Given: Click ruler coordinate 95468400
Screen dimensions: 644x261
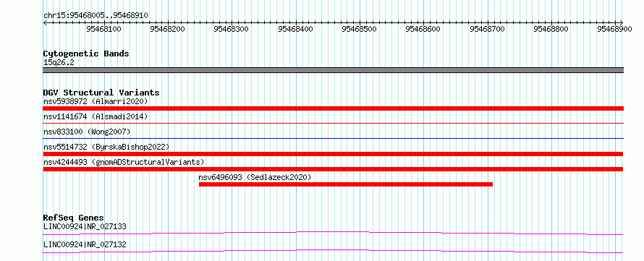Looking at the screenshot, I should pyautogui.click(x=295, y=29).
